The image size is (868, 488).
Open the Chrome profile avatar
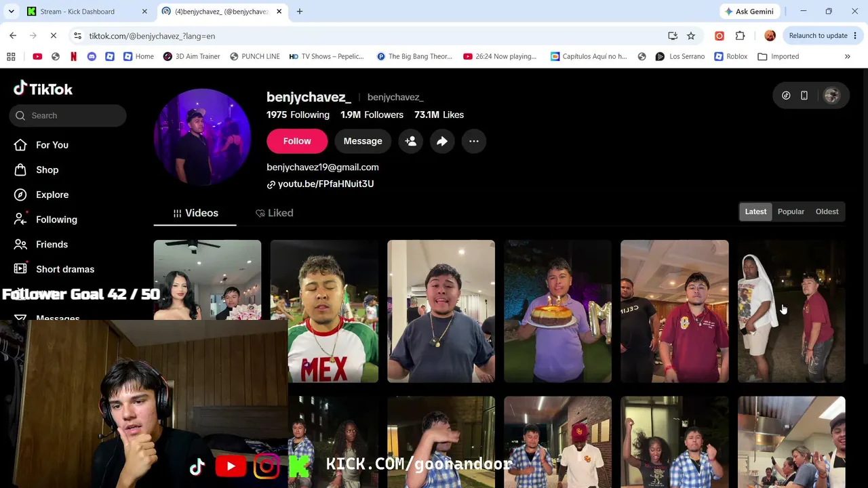[770, 36]
